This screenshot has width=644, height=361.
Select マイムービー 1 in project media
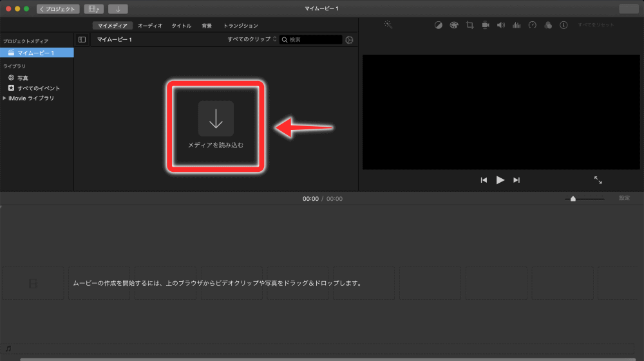(37, 53)
